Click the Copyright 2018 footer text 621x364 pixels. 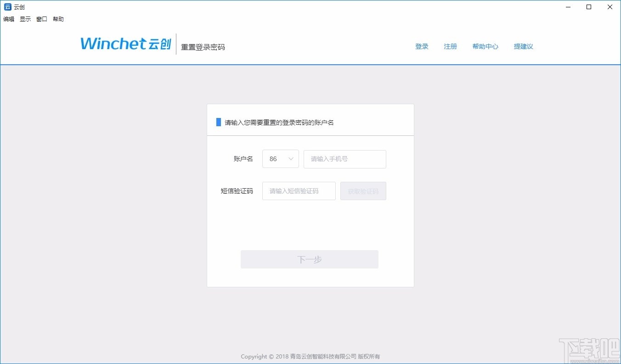coord(310,357)
